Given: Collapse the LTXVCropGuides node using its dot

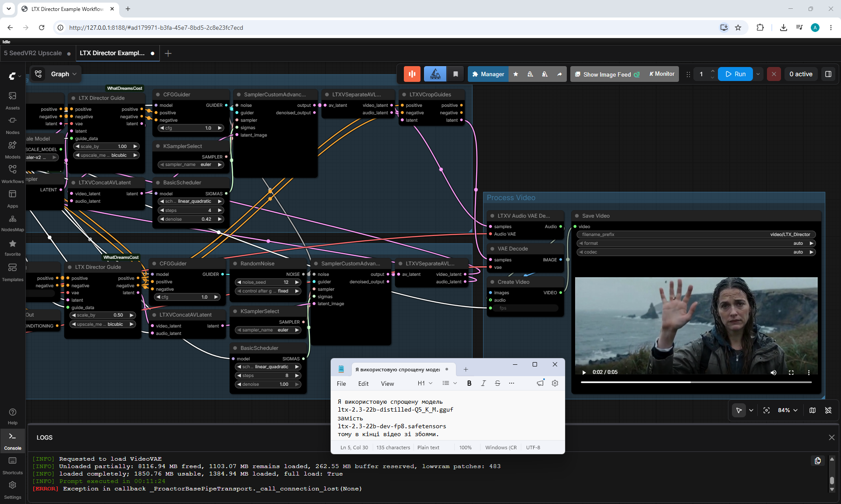Looking at the screenshot, I should 404,95.
